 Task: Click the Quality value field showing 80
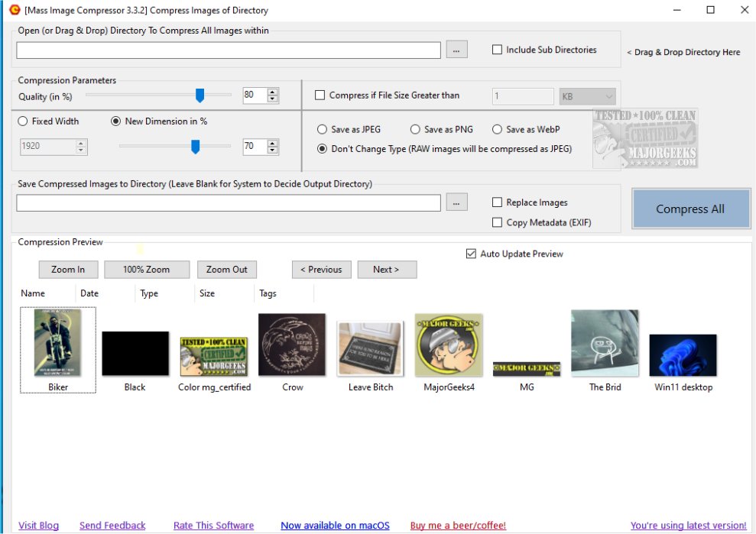[x=255, y=95]
